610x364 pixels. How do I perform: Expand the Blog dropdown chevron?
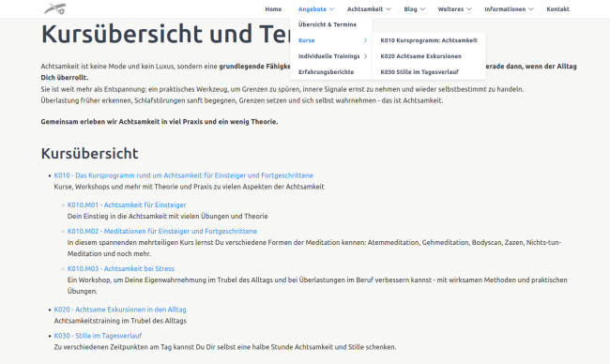tap(422, 9)
